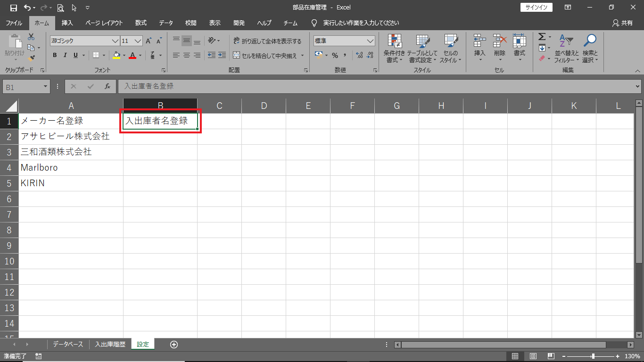Increase font size with the large A icon
The image size is (644, 362).
tap(149, 41)
